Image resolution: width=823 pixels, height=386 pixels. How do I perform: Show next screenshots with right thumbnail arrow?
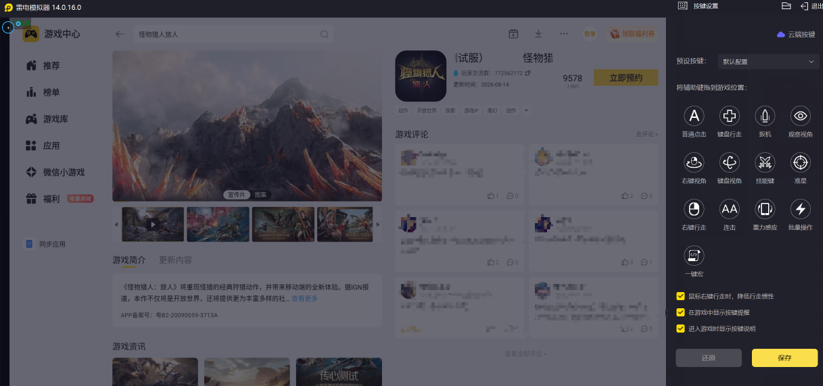point(377,224)
